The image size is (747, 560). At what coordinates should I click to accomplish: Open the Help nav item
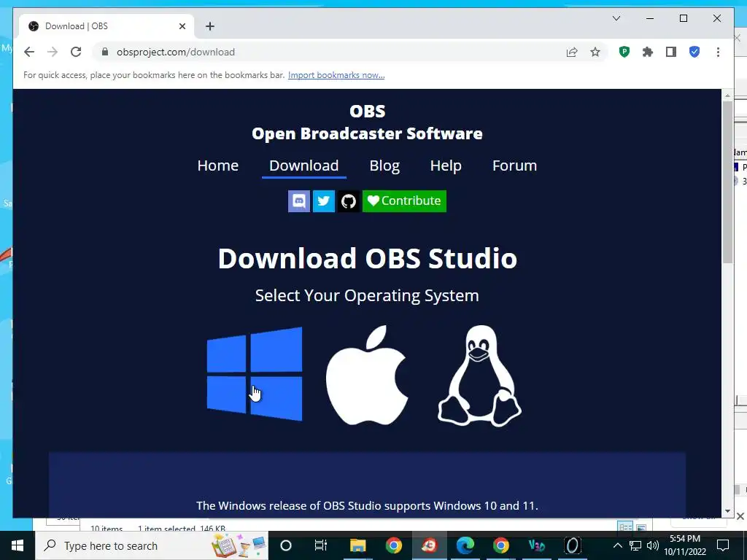coord(446,166)
